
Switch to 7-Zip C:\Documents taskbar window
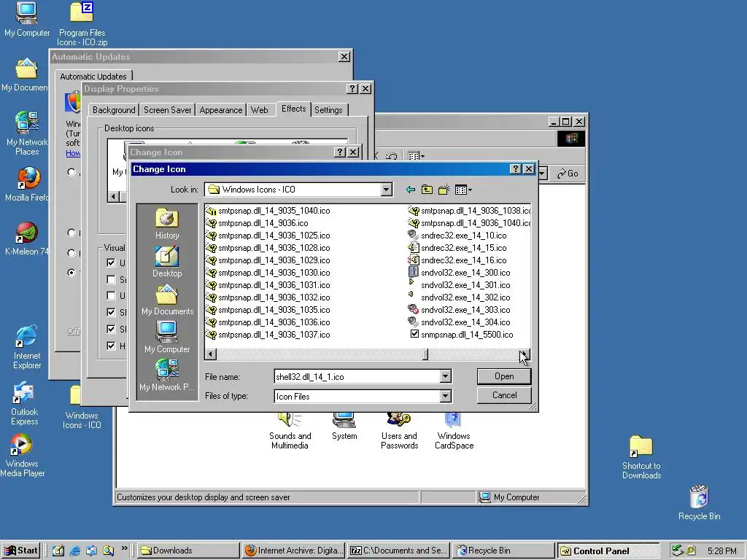[399, 551]
